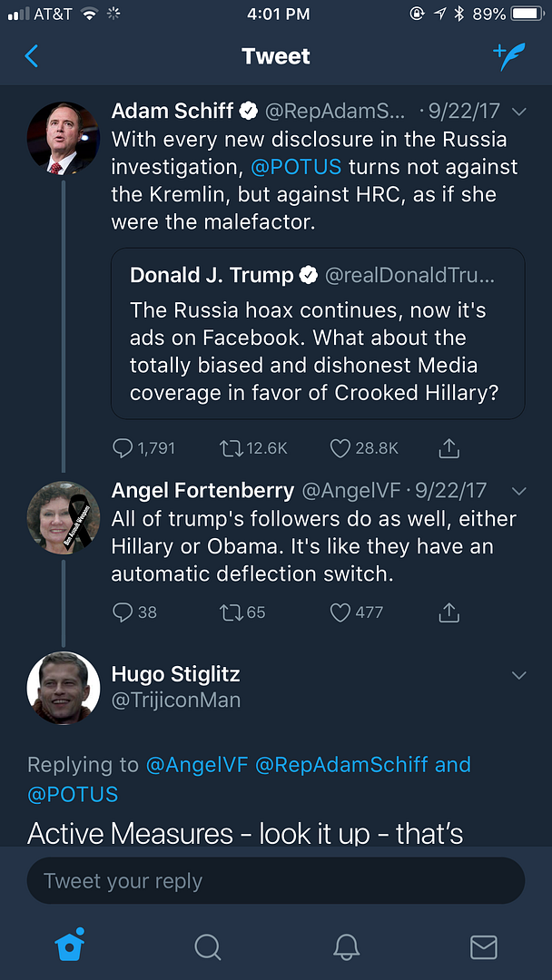Open dropdown caret on Angel Fortenberry's tweet

[519, 491]
